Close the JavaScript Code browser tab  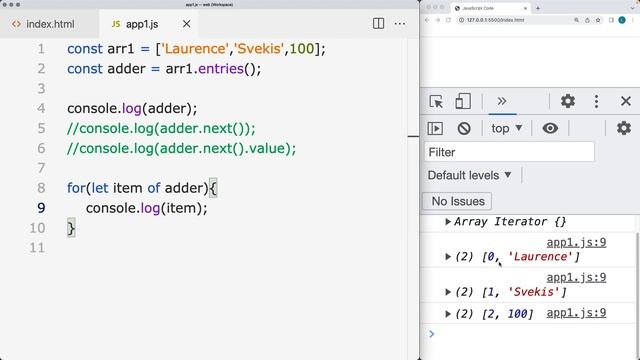[x=525, y=8]
